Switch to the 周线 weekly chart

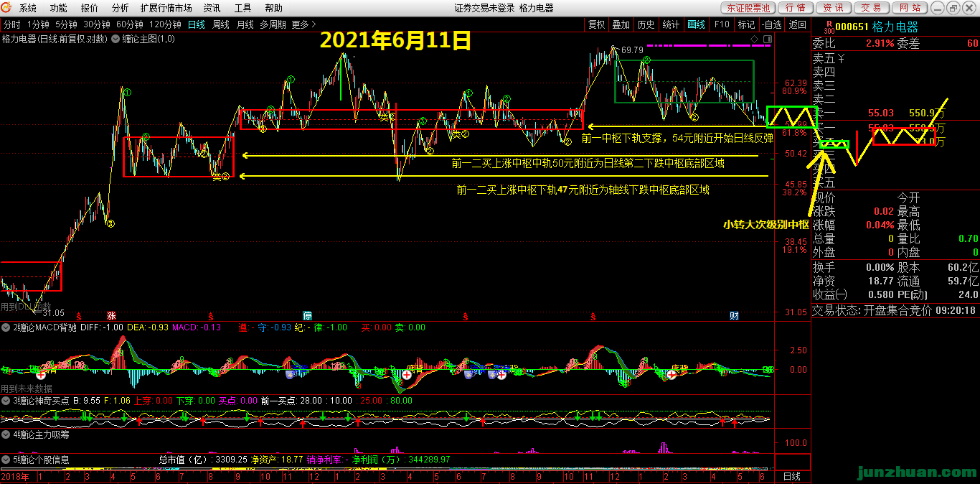(221, 24)
